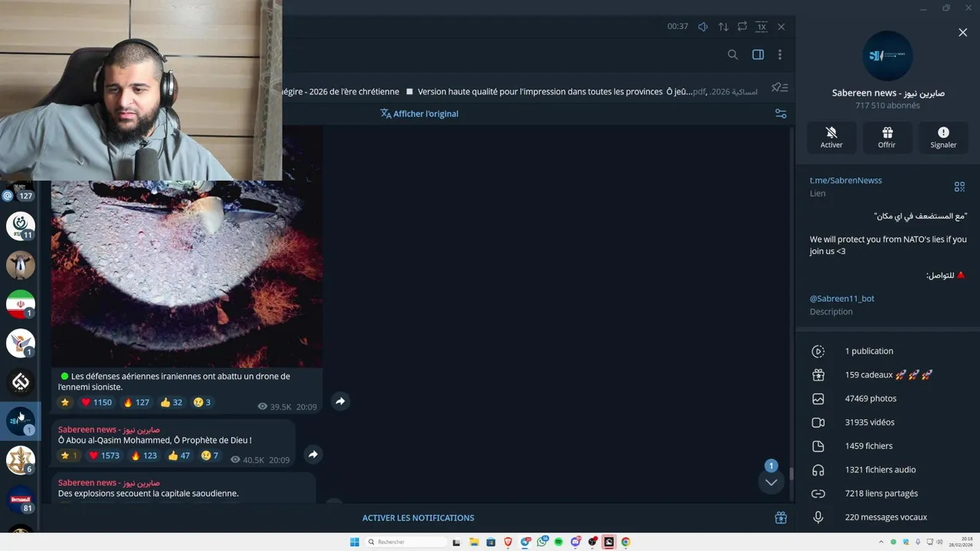
Task: Open the Windows Start menu
Action: pyautogui.click(x=354, y=542)
